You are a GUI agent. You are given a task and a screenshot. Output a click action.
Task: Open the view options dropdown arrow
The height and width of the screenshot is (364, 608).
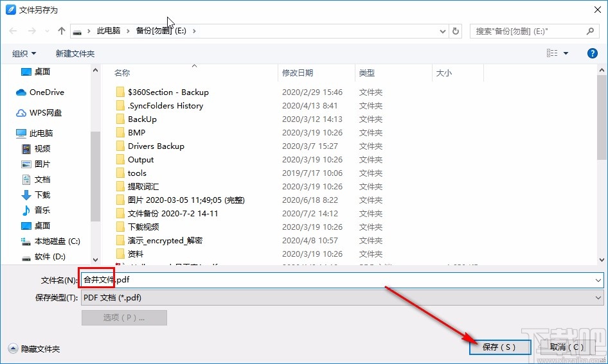point(566,53)
